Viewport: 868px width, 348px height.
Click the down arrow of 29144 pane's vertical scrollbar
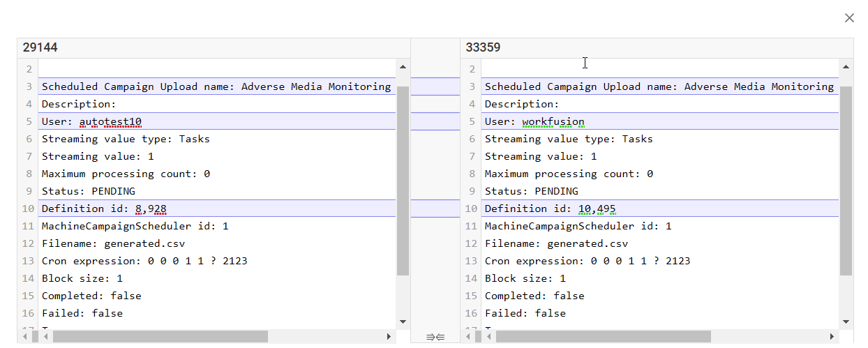403,321
